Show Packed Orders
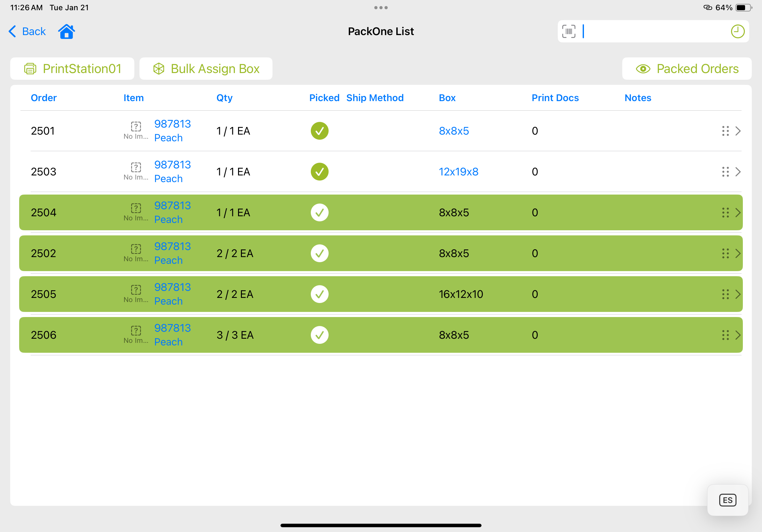The height and width of the screenshot is (532, 762). pos(687,69)
